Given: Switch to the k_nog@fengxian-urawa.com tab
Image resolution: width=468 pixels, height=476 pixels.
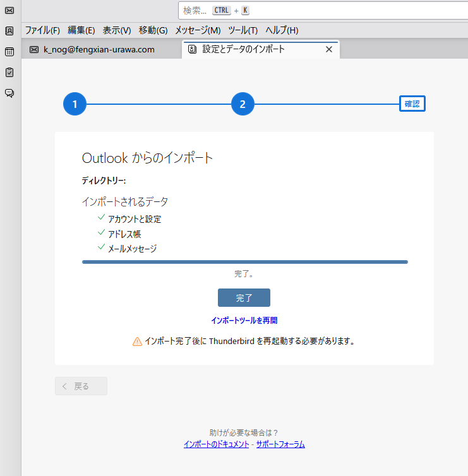Looking at the screenshot, I should click(99, 49).
